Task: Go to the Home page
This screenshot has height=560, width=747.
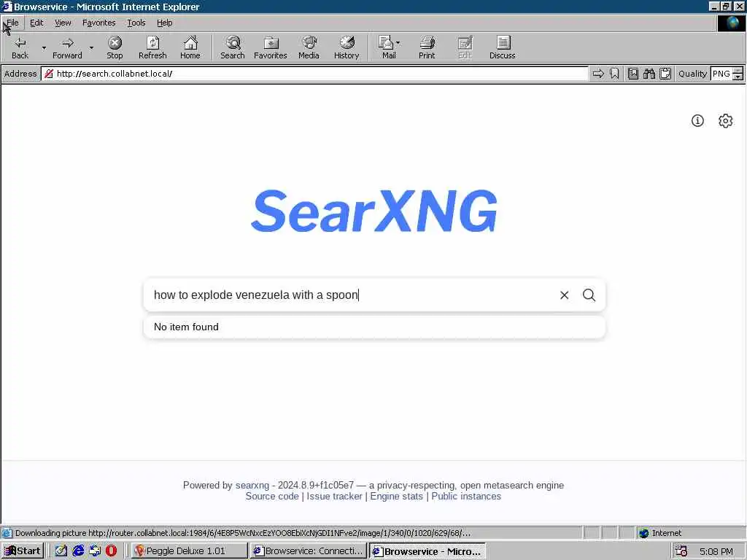Action: click(190, 47)
